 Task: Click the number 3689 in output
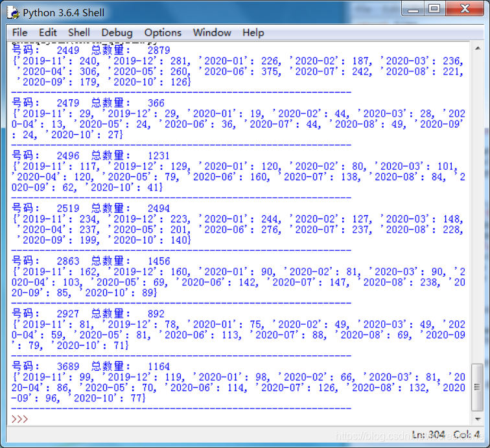pos(68,366)
